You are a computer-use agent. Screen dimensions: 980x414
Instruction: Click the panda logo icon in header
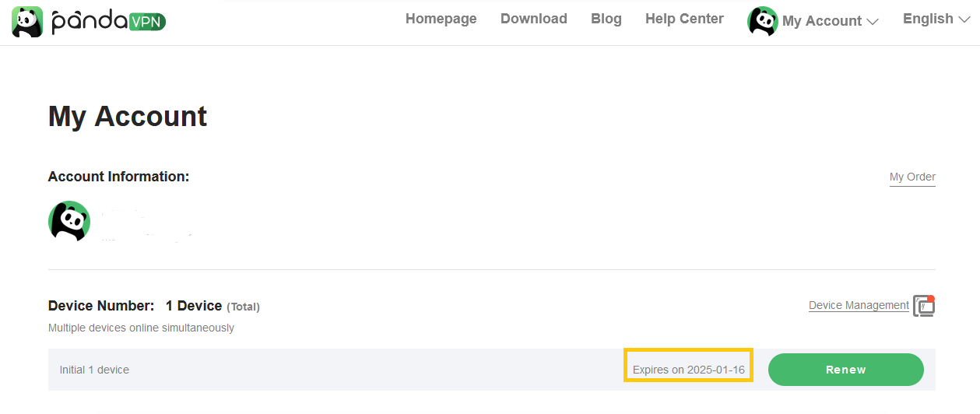27,22
